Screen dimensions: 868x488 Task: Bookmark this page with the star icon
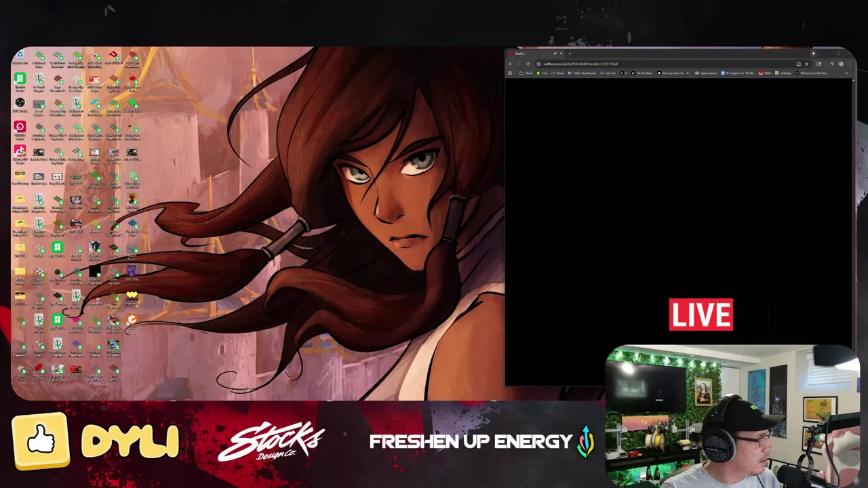[806, 64]
